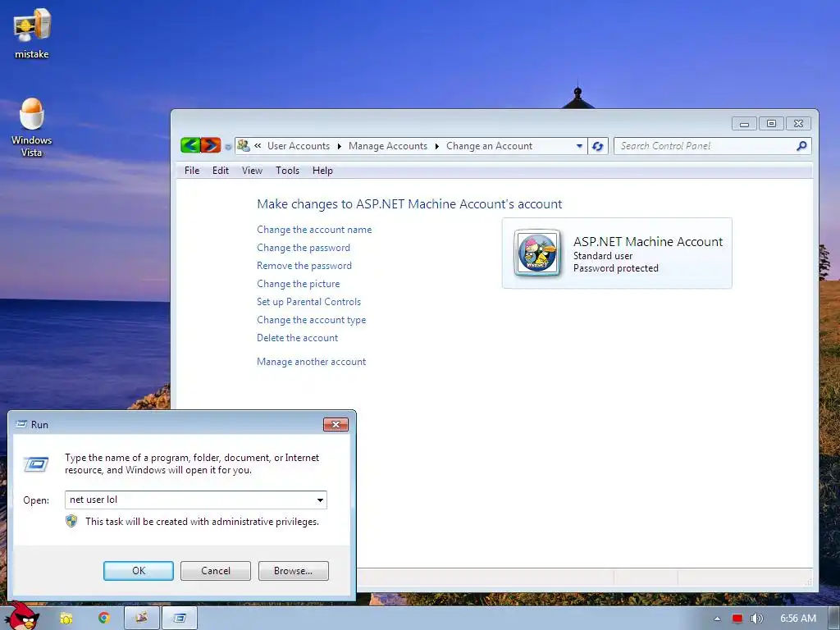
Task: Refresh the Control Panel page
Action: 598,146
